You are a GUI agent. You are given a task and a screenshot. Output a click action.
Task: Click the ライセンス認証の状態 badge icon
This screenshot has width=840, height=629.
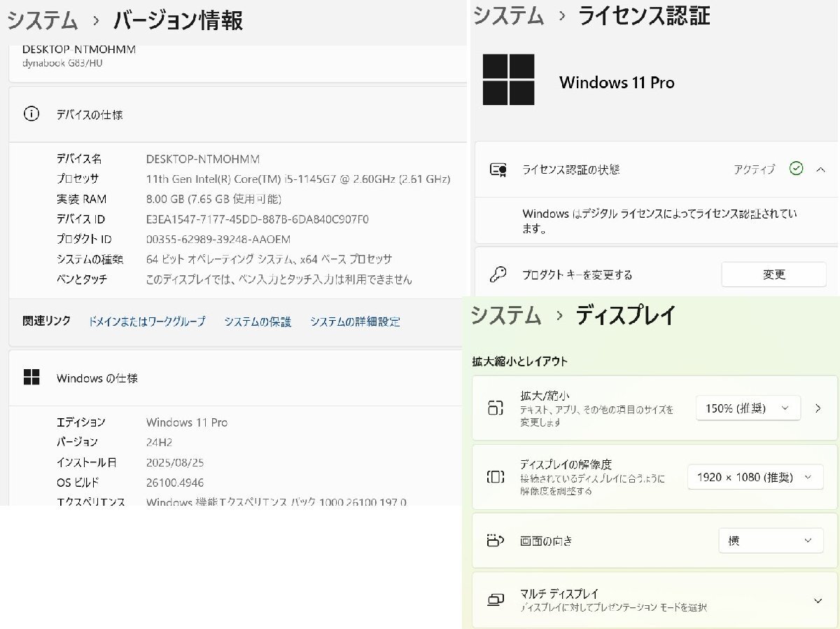(498, 169)
